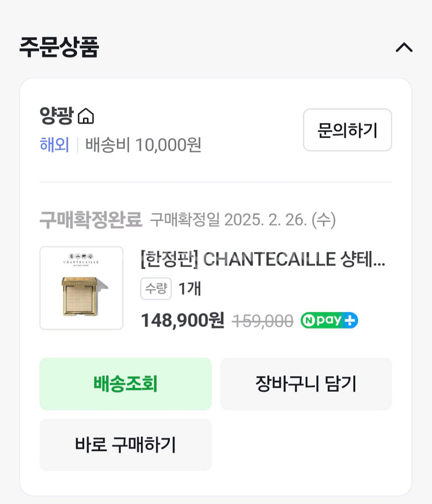This screenshot has height=504, width=432.
Task: Select 장바구니 담기 to add to cart
Action: 306,384
